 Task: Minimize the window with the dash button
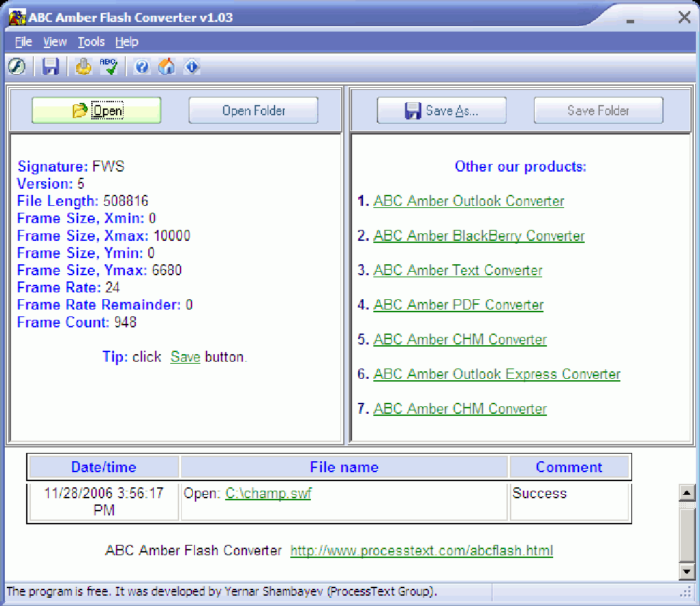pyautogui.click(x=631, y=21)
